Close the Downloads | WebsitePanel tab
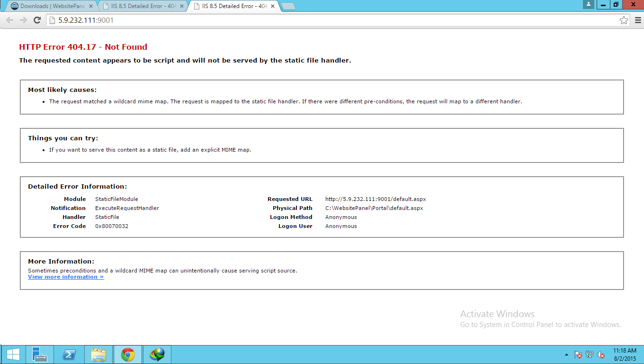This screenshot has width=644, height=364. pyautogui.click(x=91, y=7)
